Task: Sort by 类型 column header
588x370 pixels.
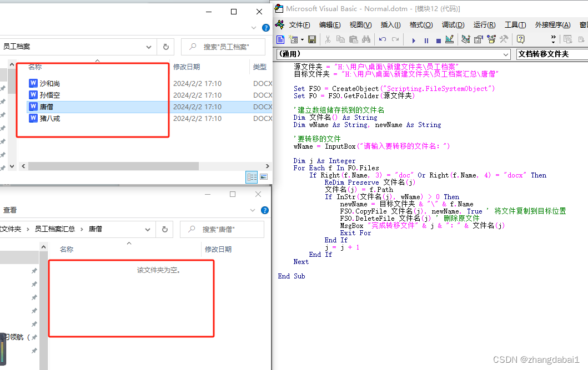Action: click(259, 67)
